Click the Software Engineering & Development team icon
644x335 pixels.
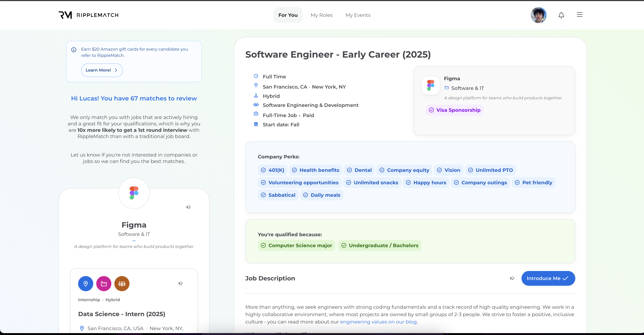click(x=256, y=105)
